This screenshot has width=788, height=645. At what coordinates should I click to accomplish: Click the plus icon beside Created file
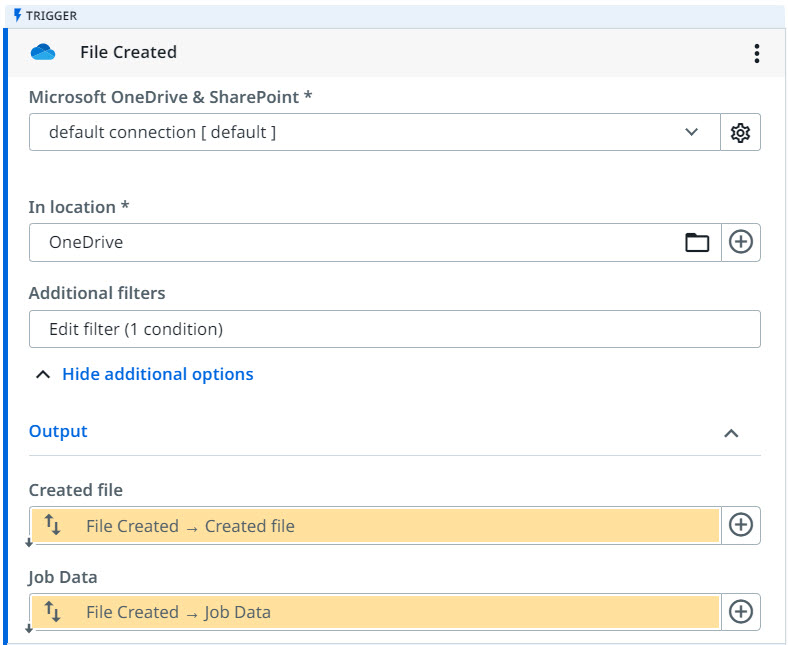(x=740, y=525)
